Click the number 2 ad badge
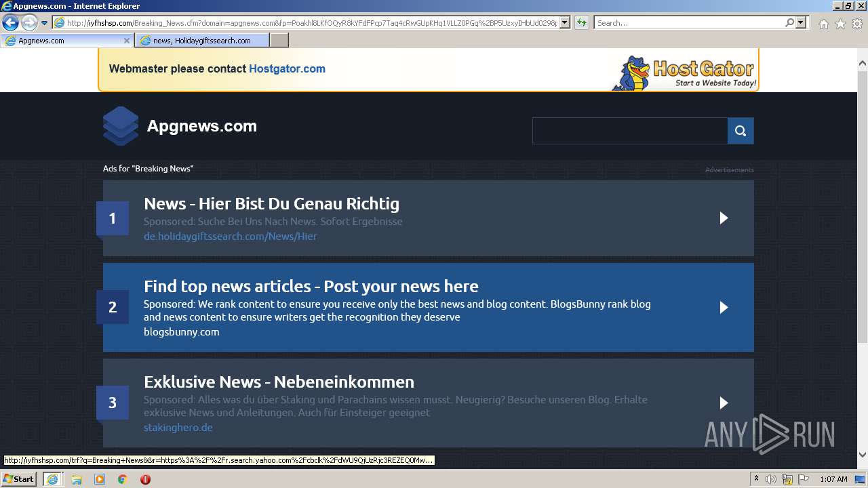Viewport: 868px width, 488px height. (113, 307)
